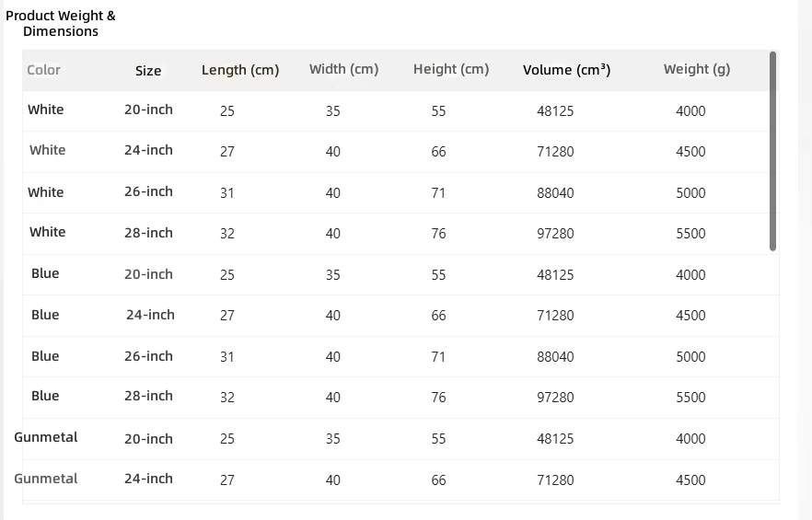The image size is (812, 520).
Task: Select the Width (cm) column header
Action: point(344,69)
